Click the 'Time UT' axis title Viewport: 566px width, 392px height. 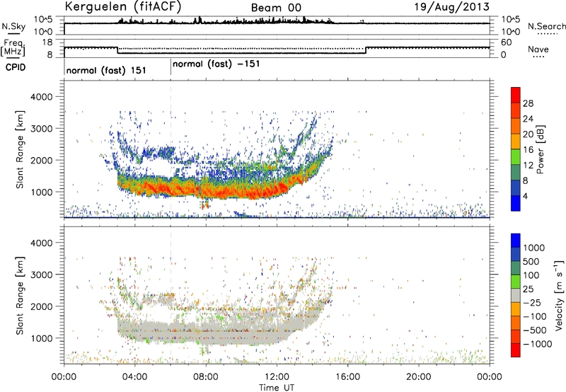[x=277, y=387]
